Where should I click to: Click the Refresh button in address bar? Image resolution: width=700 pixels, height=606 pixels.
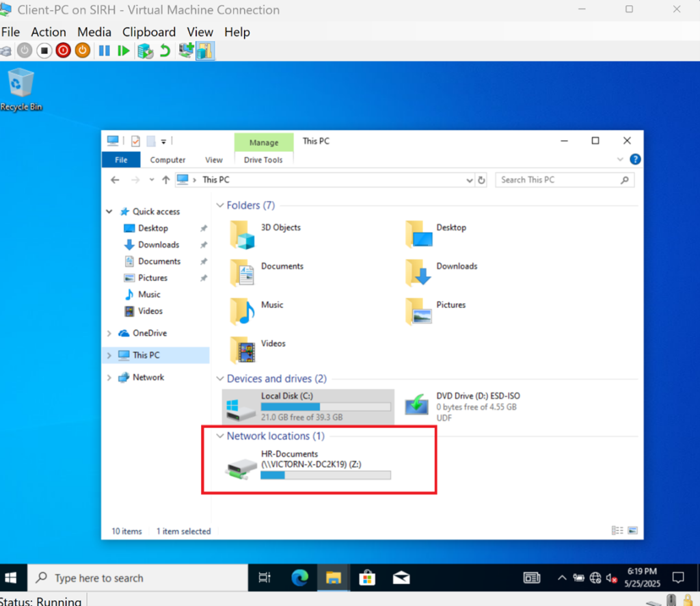(x=482, y=180)
